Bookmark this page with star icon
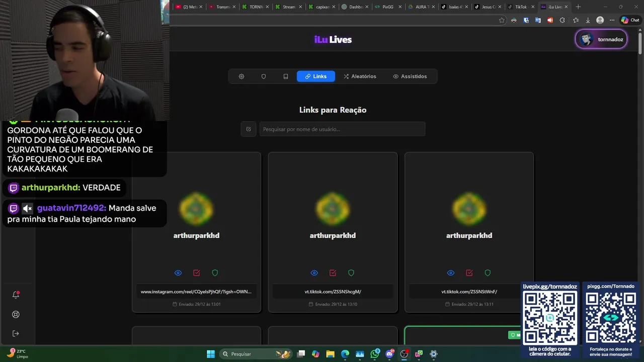The width and height of the screenshot is (644, 362). pyautogui.click(x=502, y=20)
